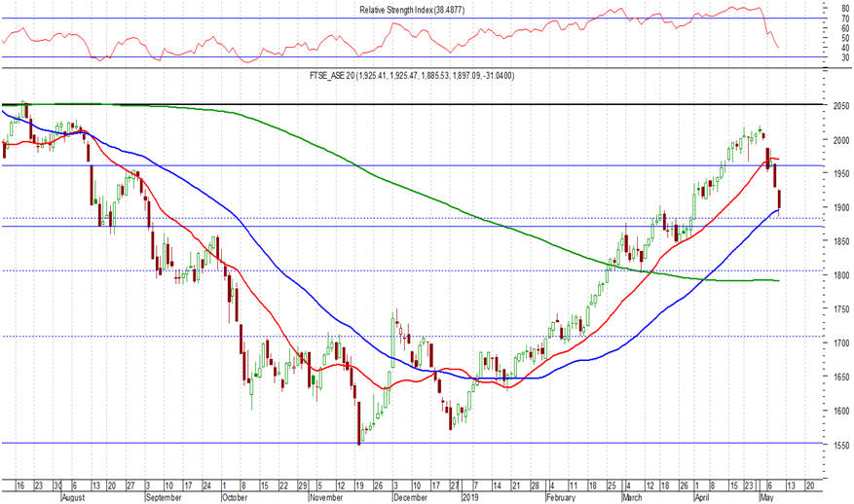This screenshot has width=854, height=504.
Task: Select the 1650 price axis label
Action: [x=841, y=377]
